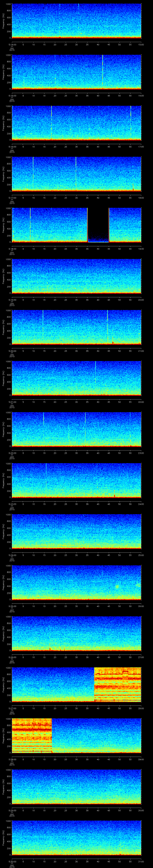Click the 5:27:00 start time label

click(12, 708)
